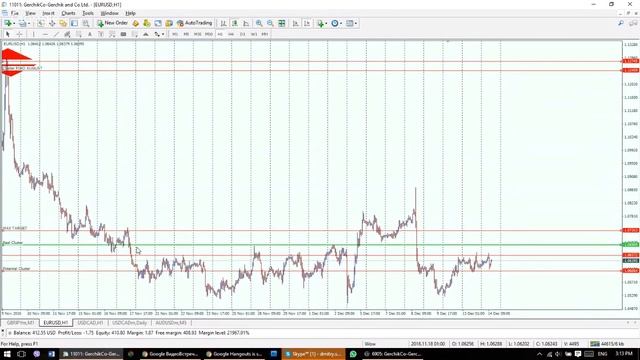The width and height of the screenshot is (640, 360).
Task: Switch to USDCADm,Daily chart tab
Action: (129, 323)
